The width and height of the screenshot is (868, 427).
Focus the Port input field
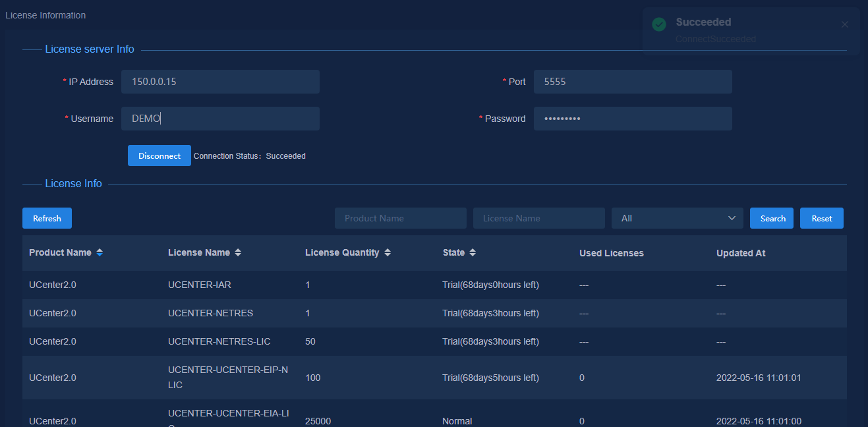tap(633, 82)
